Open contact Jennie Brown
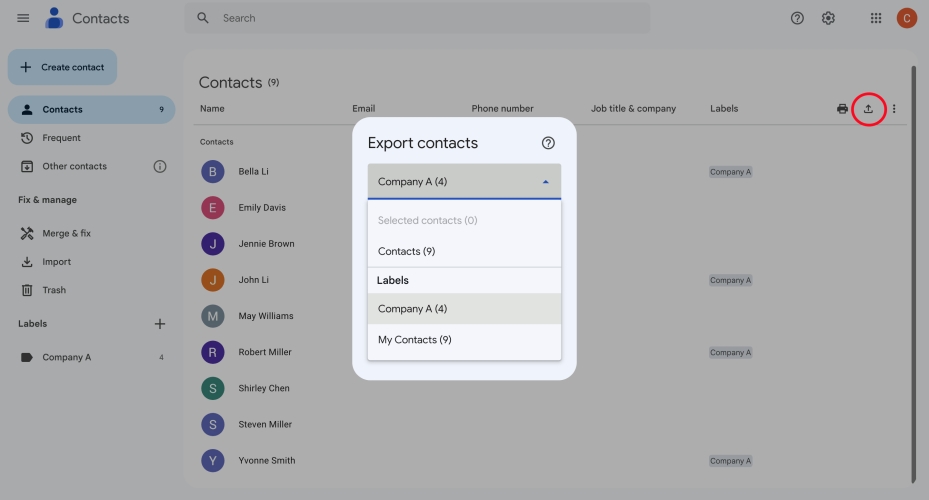Screen dimensions: 929x500 coord(266,244)
